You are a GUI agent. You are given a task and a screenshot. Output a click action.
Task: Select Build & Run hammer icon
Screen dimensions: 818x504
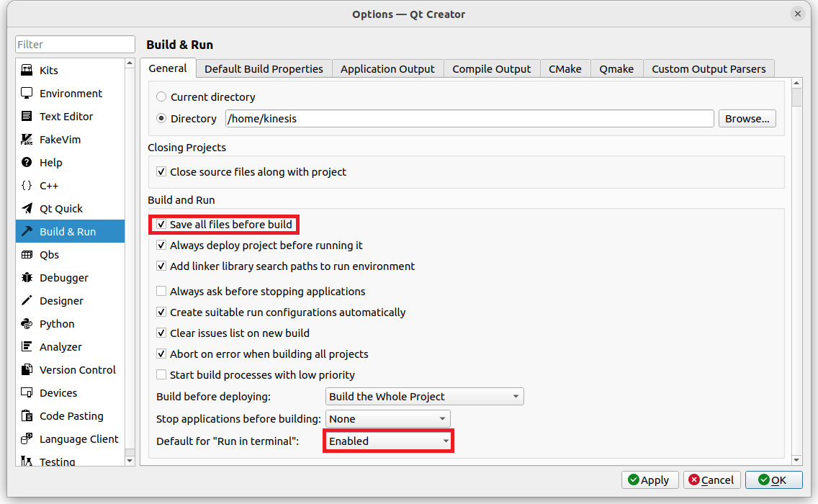click(x=27, y=231)
